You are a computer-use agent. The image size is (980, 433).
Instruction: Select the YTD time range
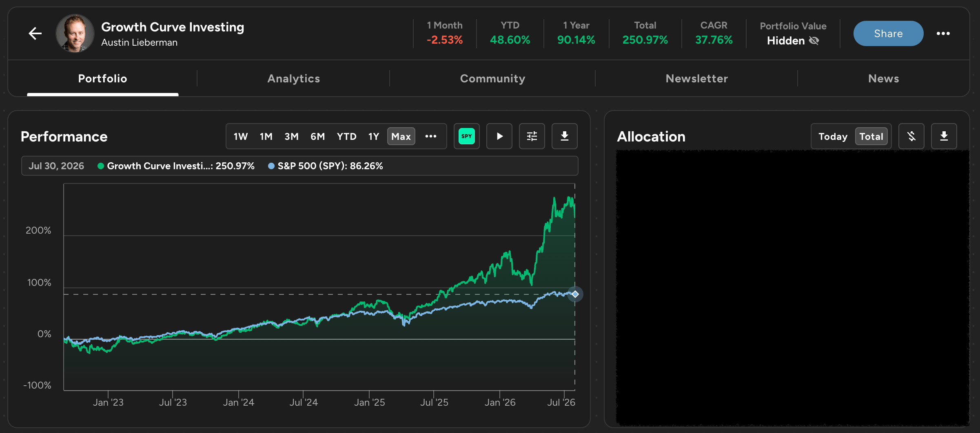coord(347,136)
